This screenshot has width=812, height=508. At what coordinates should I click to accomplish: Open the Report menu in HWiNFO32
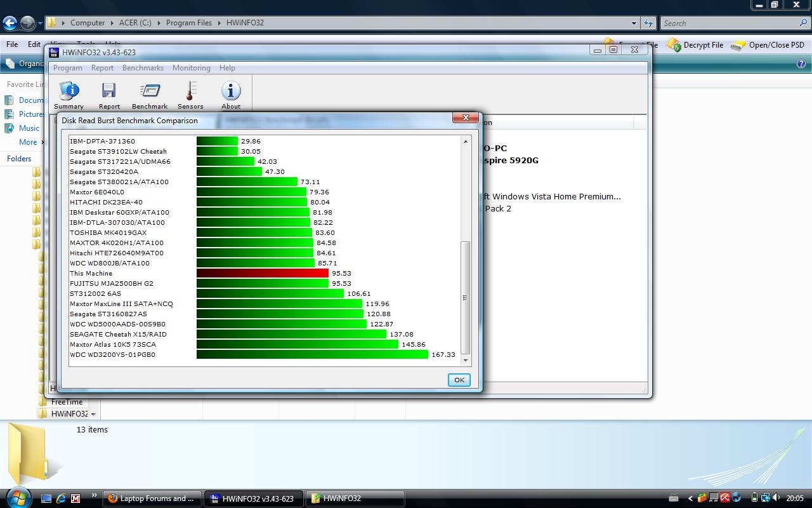(102, 68)
